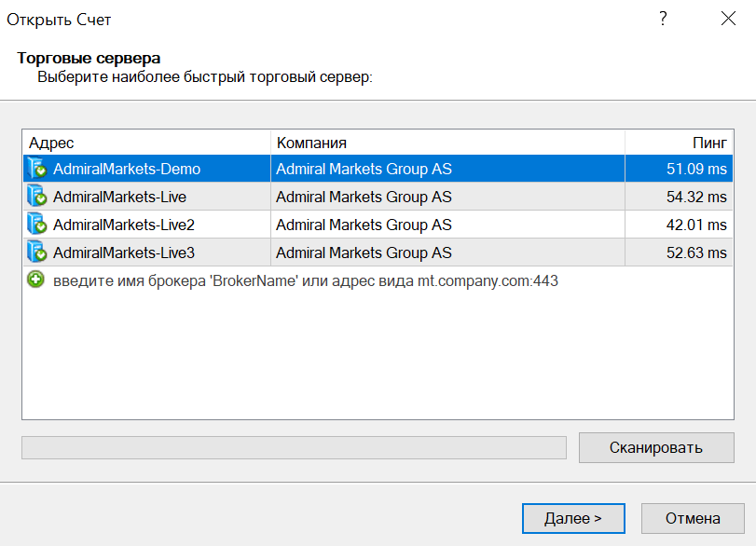This screenshot has height=546, width=756.
Task: Click the server icon beside AdmiralMarkets-Live2
Action: pyautogui.click(x=36, y=225)
